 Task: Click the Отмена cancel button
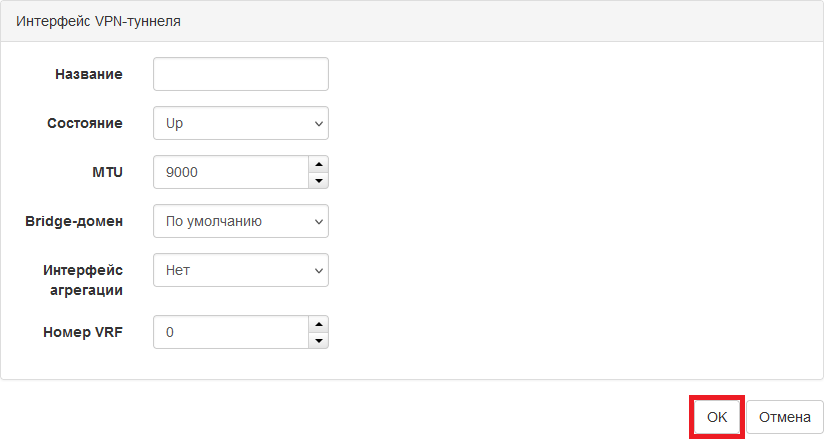click(x=785, y=417)
